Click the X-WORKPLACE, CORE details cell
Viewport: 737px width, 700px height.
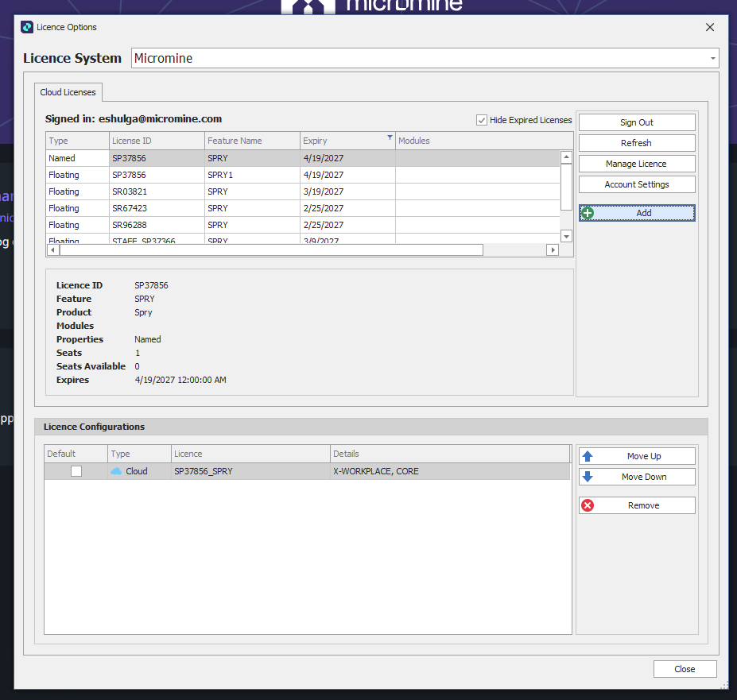[x=450, y=470]
